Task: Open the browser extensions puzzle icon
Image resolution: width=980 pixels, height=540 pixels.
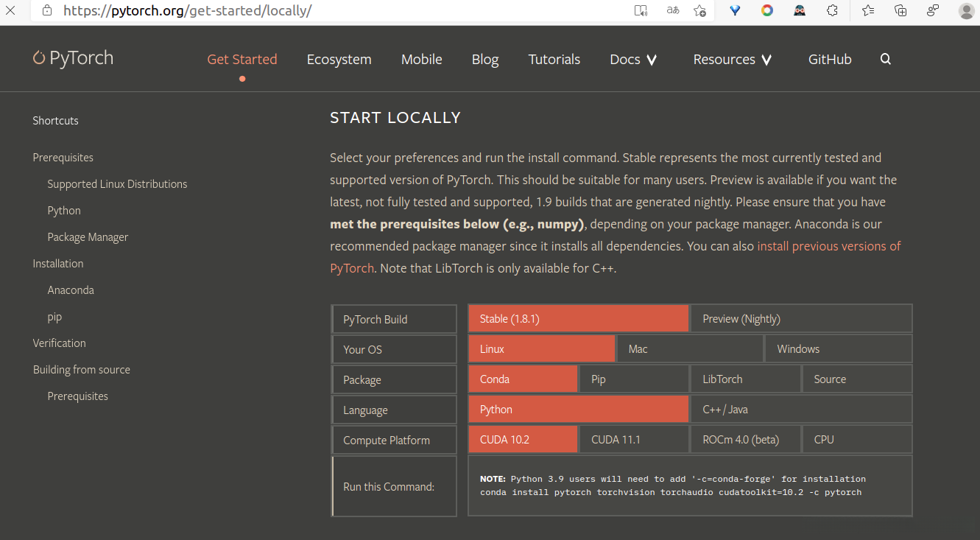Action: pyautogui.click(x=832, y=10)
